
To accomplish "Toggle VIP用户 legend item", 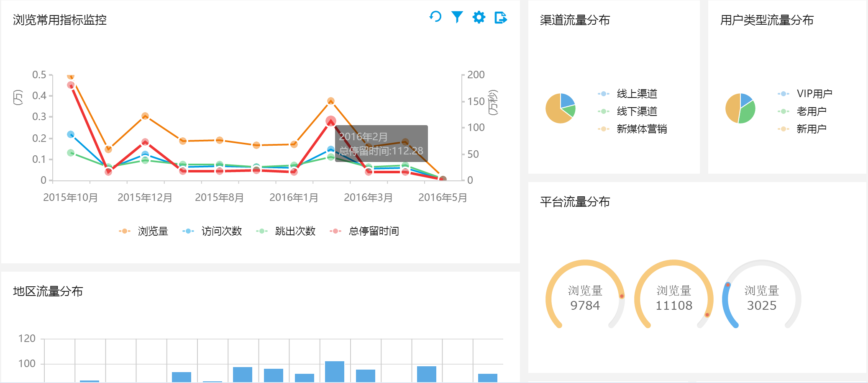I will click(805, 94).
